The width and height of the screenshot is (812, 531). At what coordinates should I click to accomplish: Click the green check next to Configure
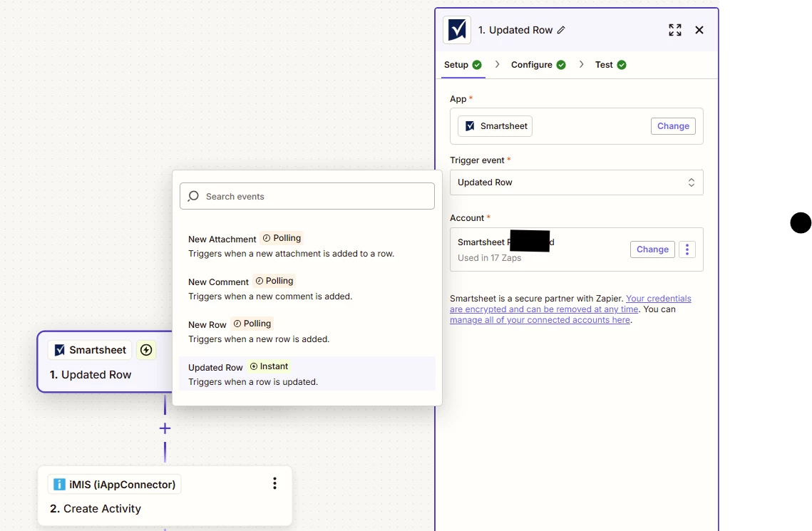(561, 65)
